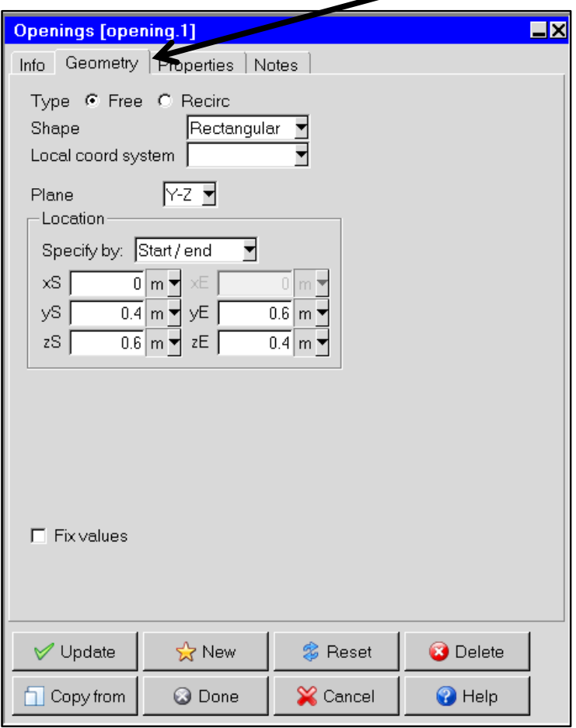
Task: Open the Specify by Start / end dropdown
Action: pyautogui.click(x=196, y=250)
